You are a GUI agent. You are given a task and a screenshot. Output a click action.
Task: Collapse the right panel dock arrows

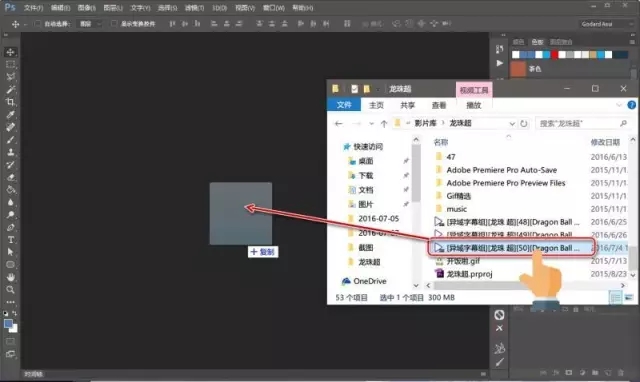[633, 35]
